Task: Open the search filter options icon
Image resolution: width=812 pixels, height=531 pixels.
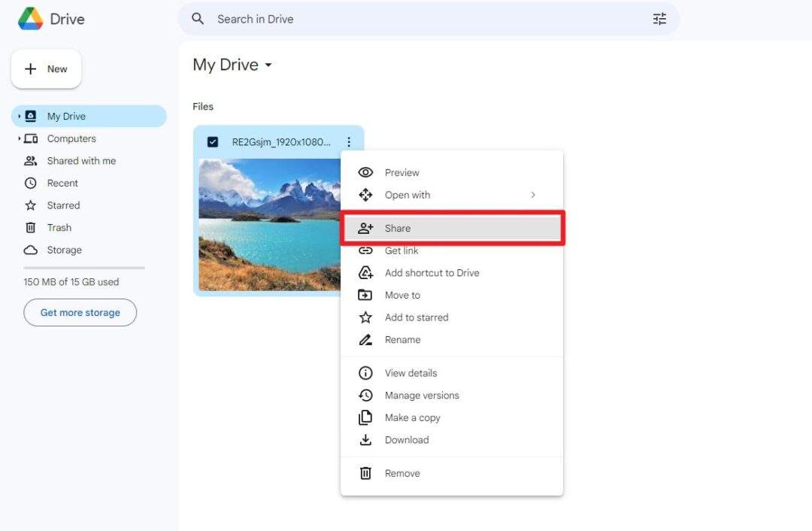Action: pyautogui.click(x=659, y=19)
